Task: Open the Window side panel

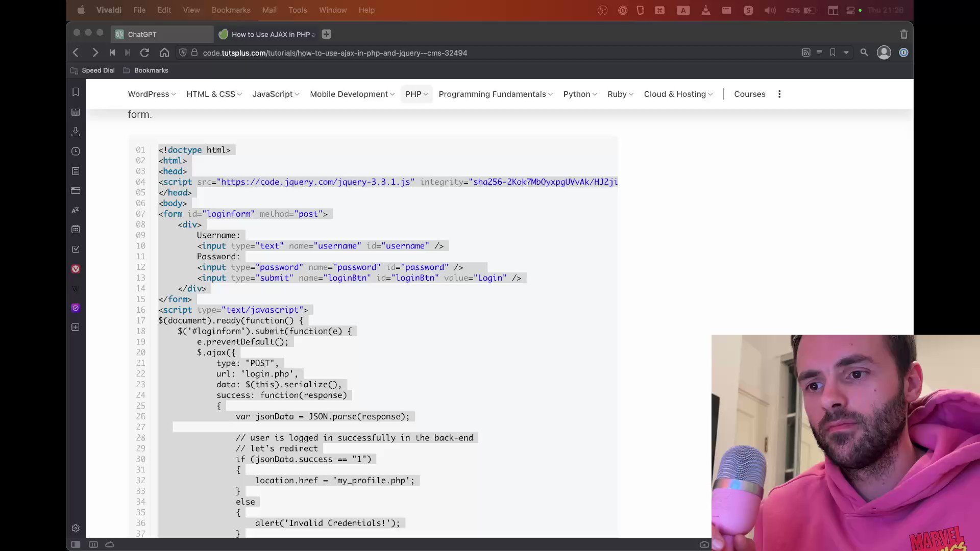Action: point(76,190)
